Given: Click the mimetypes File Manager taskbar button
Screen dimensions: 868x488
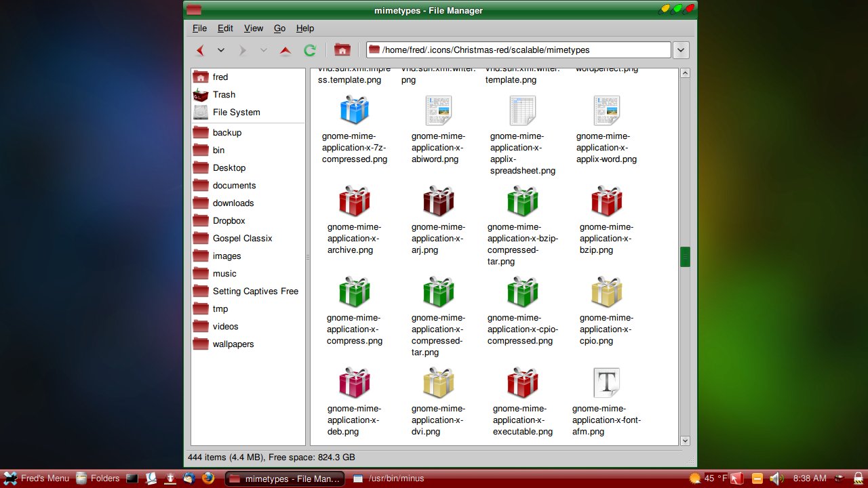Looking at the screenshot, I should click(x=285, y=479).
